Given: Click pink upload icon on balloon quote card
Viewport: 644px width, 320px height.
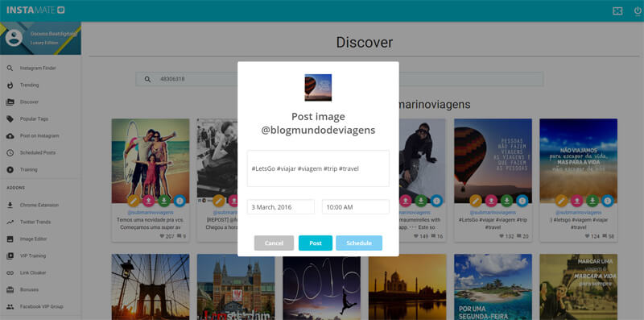Looking at the screenshot, I should 491,201.
